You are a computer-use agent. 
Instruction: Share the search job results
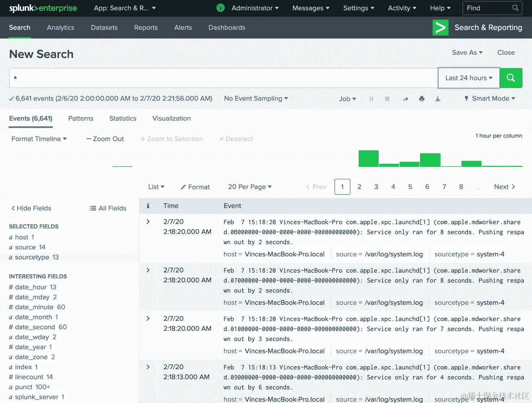pos(405,98)
